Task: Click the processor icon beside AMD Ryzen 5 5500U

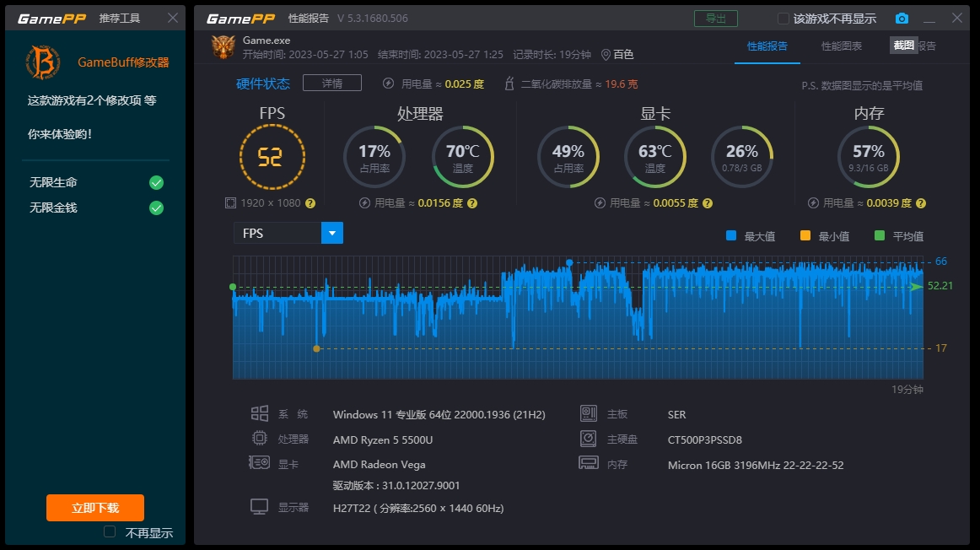Action: coord(260,439)
